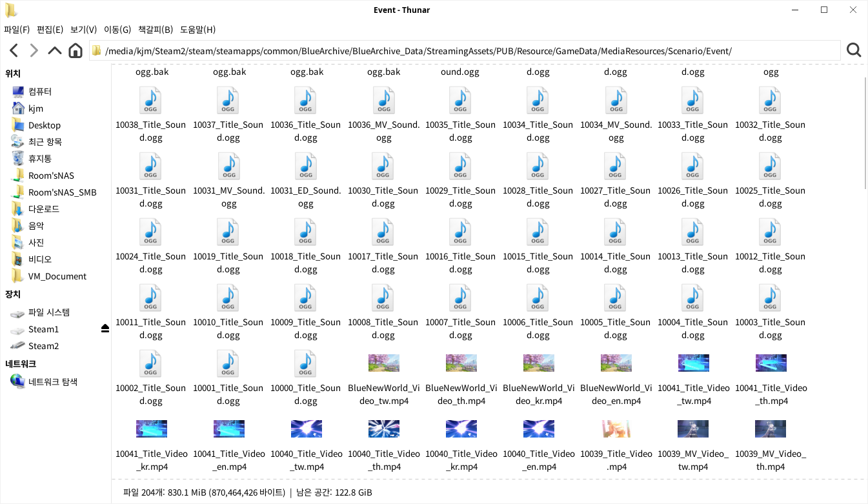Go forward with the right arrow button
Screen dimensions: 868x504
pos(34,51)
